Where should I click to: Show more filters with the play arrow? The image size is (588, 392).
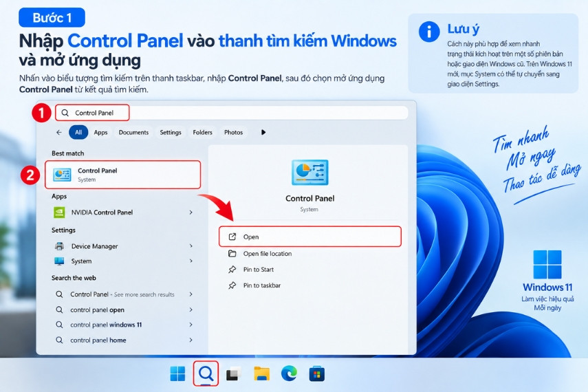tap(263, 133)
